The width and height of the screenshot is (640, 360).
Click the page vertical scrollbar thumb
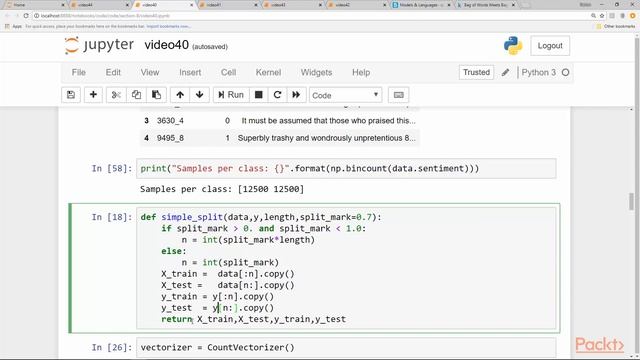631,202
